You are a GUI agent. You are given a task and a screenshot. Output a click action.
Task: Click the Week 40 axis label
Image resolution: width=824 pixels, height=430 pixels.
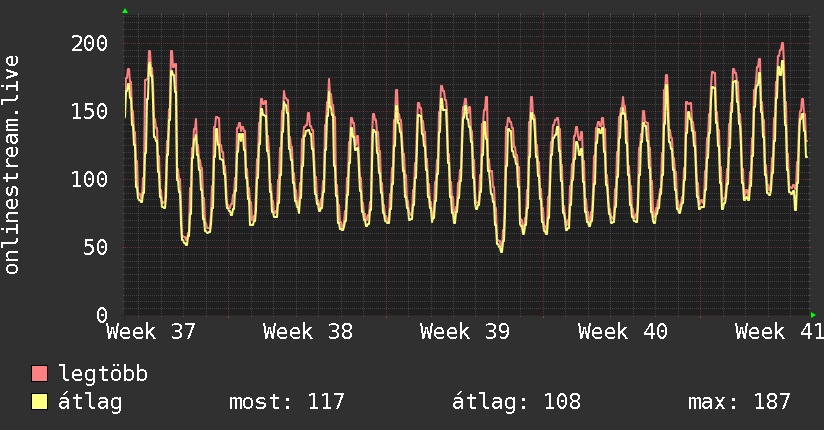pos(623,332)
